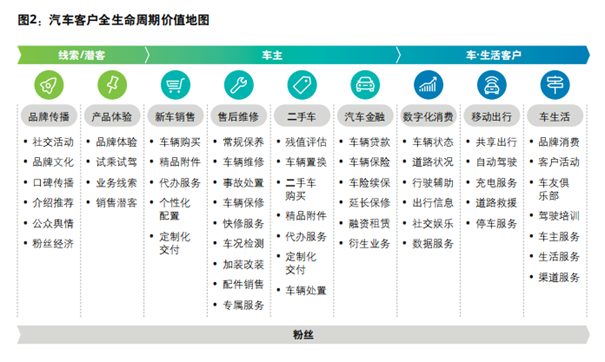Select the 车主 stage in the banner
The image size is (605, 362).
click(x=272, y=55)
